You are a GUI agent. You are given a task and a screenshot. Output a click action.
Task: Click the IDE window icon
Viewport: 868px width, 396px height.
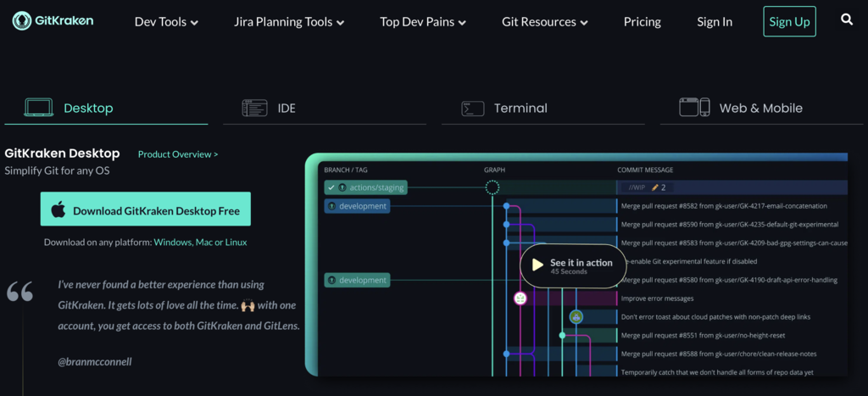coord(254,108)
